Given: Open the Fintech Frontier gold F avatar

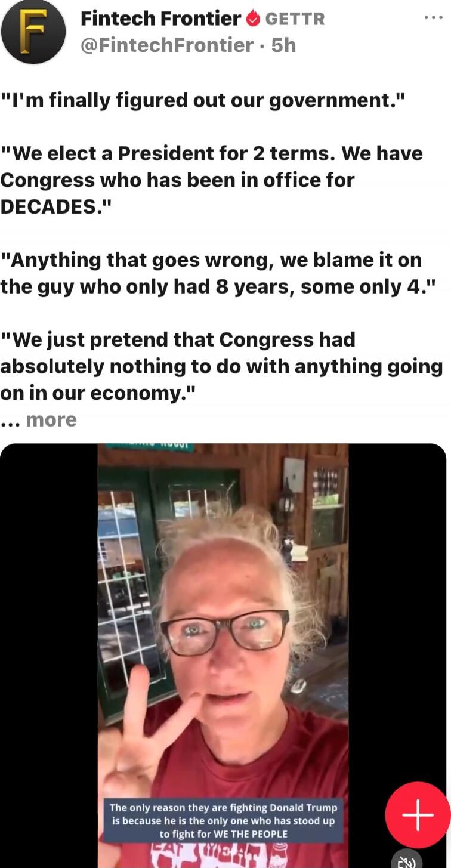Looking at the screenshot, I should (x=33, y=32).
